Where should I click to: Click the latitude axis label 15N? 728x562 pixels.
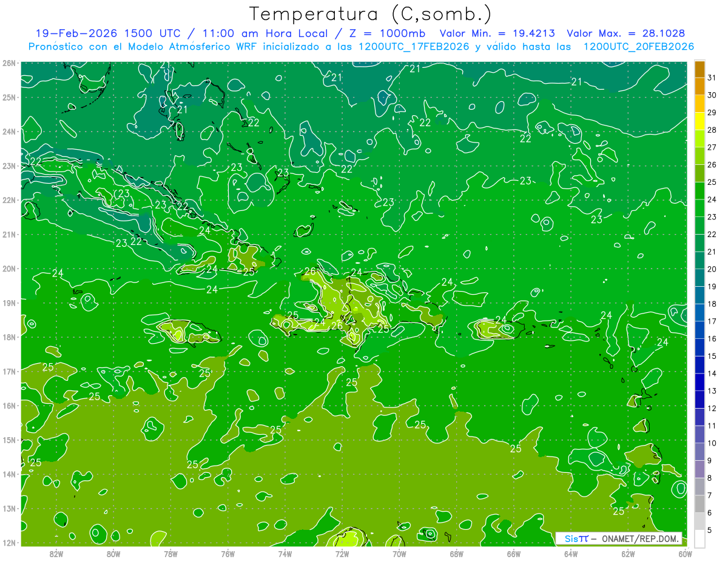9,440
